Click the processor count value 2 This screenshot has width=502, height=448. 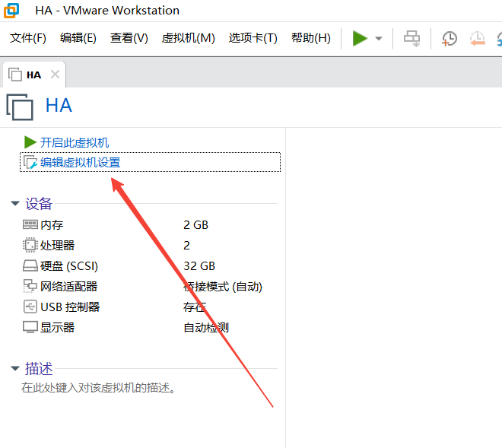click(x=186, y=245)
